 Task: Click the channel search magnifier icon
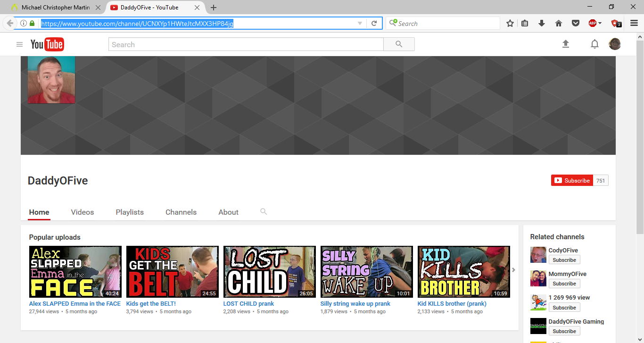point(264,212)
